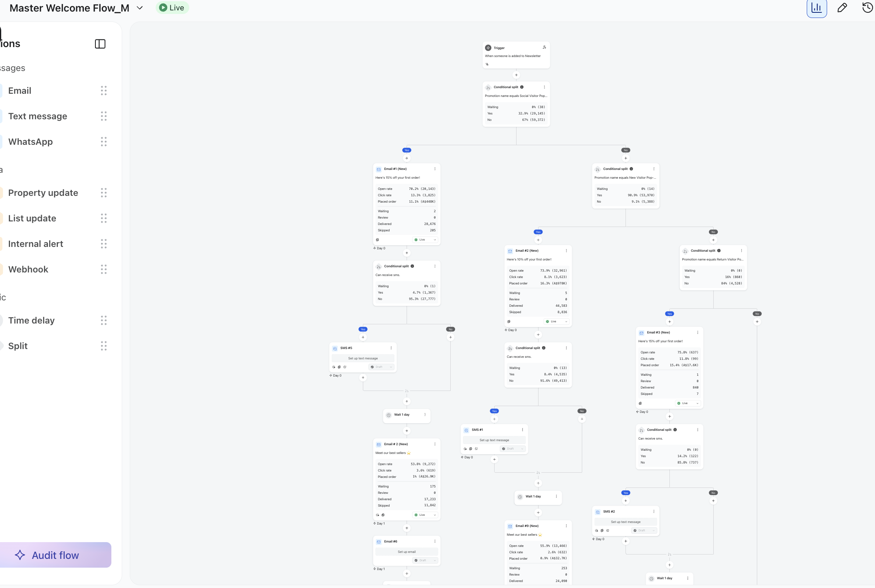
Task: Open Live status dropdown on Email #1 (New)
Action: point(425,240)
